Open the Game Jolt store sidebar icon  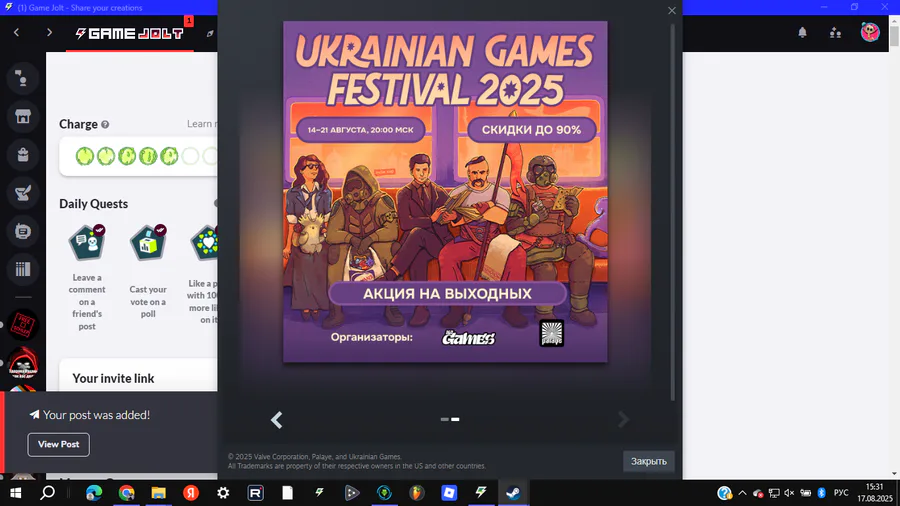click(x=22, y=116)
